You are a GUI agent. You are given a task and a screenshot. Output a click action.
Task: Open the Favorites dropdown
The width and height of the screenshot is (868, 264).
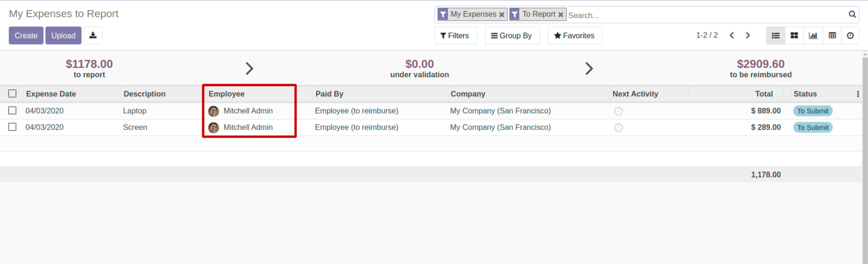[x=574, y=36]
